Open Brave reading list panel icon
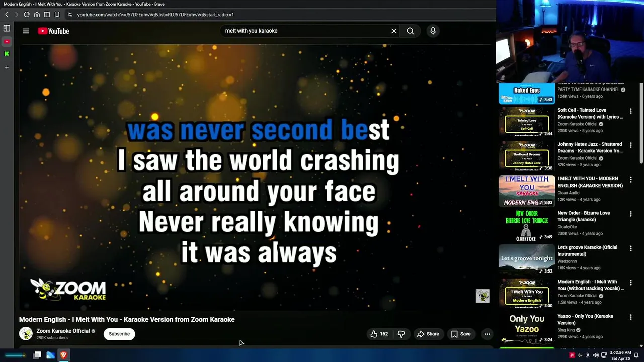644x362 pixels. (47, 15)
